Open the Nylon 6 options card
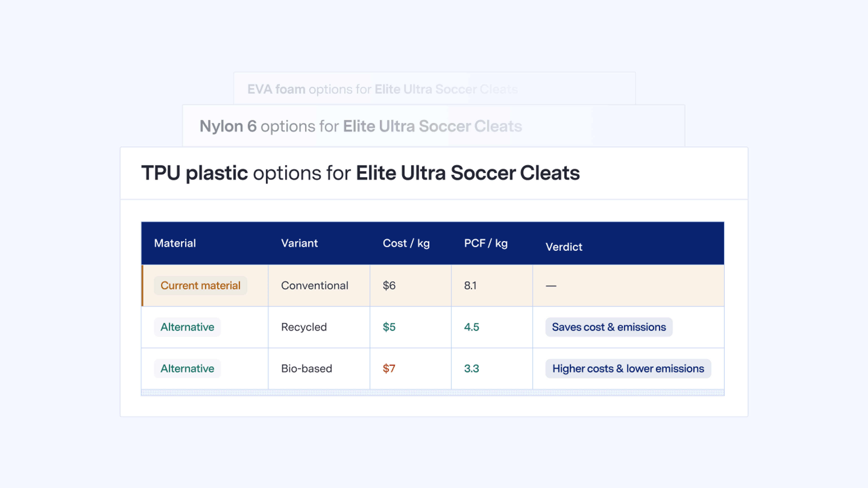 pos(433,126)
